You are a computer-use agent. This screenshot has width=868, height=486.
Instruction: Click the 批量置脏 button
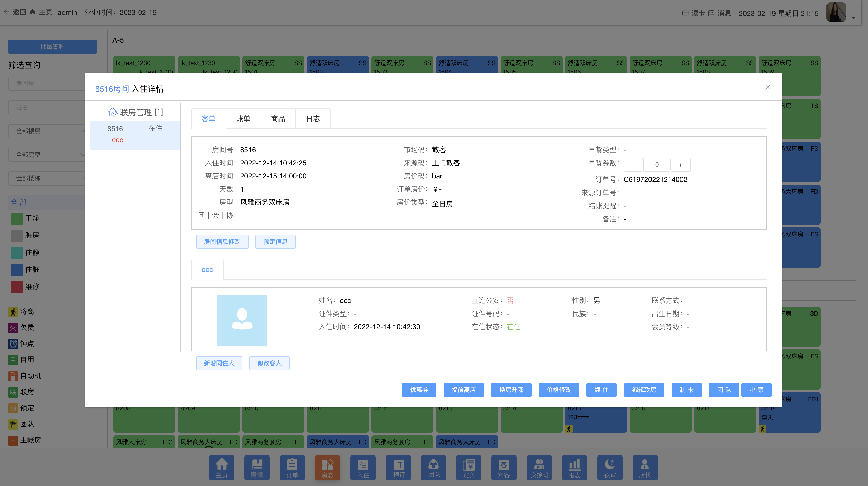(x=52, y=47)
